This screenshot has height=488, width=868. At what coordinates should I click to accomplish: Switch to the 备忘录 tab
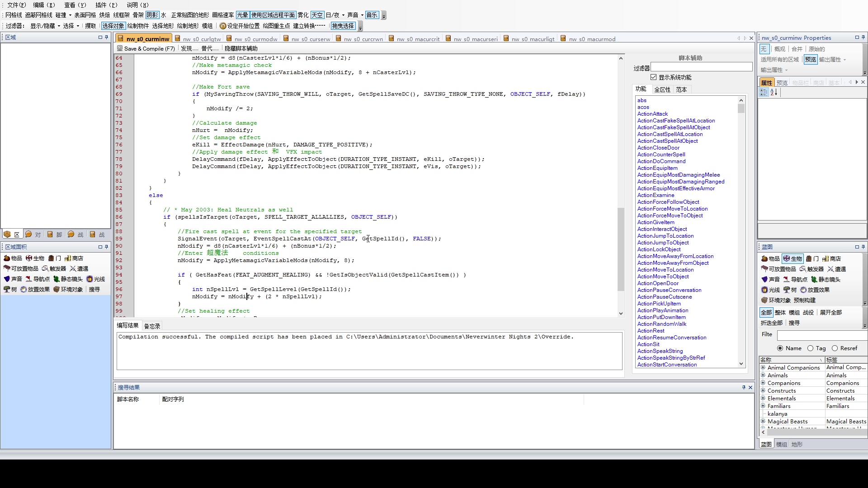click(x=152, y=326)
